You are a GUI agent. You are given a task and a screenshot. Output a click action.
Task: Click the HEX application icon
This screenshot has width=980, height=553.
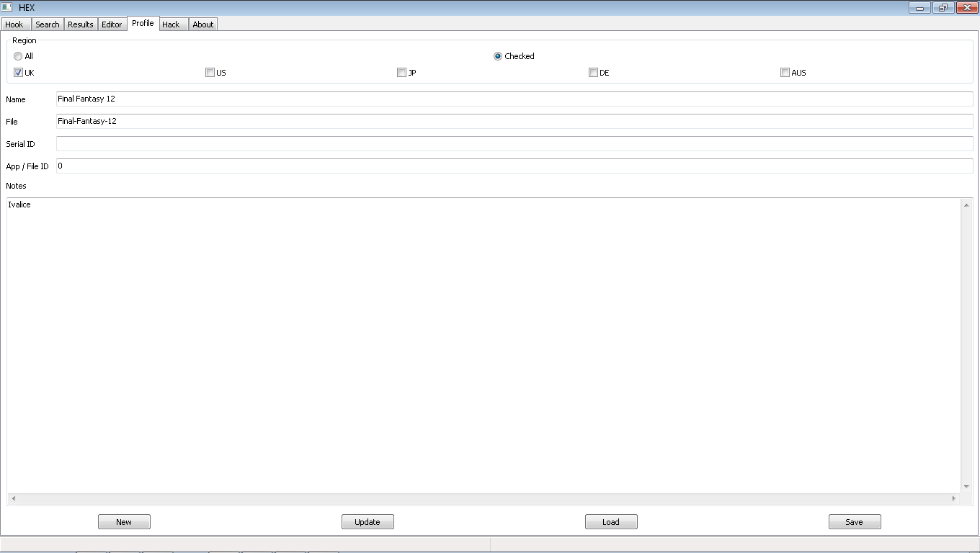point(7,7)
